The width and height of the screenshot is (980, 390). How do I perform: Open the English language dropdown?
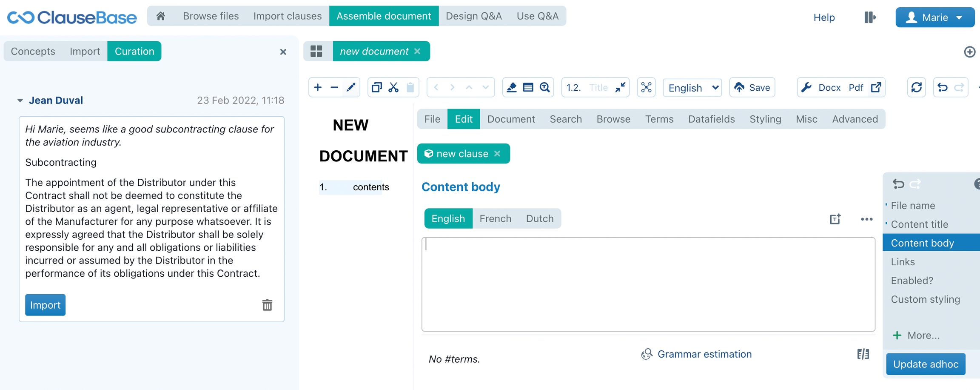pyautogui.click(x=692, y=88)
